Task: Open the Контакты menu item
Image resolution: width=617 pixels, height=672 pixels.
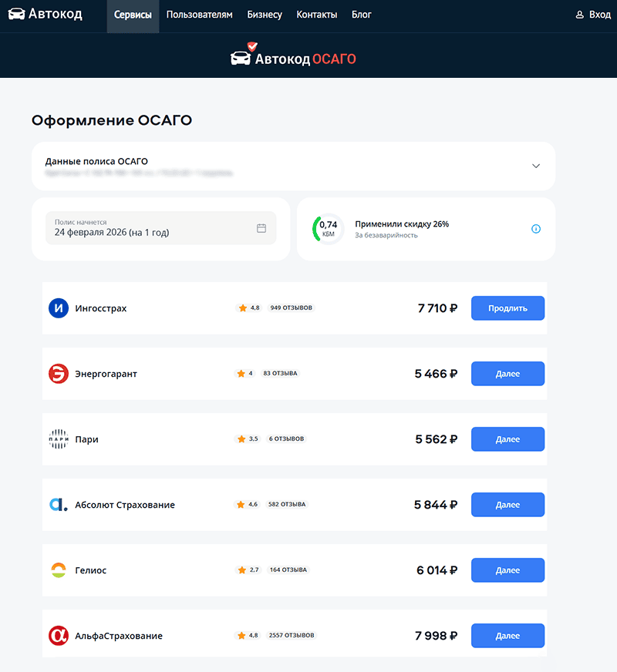Action: tap(317, 15)
